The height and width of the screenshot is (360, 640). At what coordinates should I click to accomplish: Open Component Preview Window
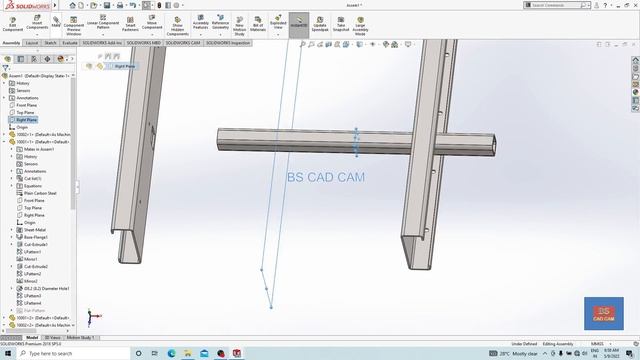click(x=73, y=26)
